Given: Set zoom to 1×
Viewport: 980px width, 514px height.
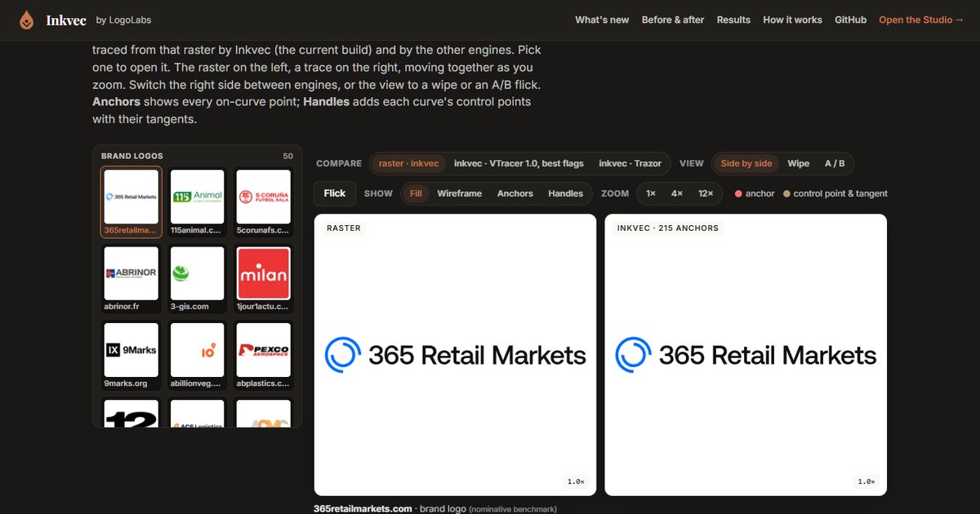Looking at the screenshot, I should coord(651,193).
